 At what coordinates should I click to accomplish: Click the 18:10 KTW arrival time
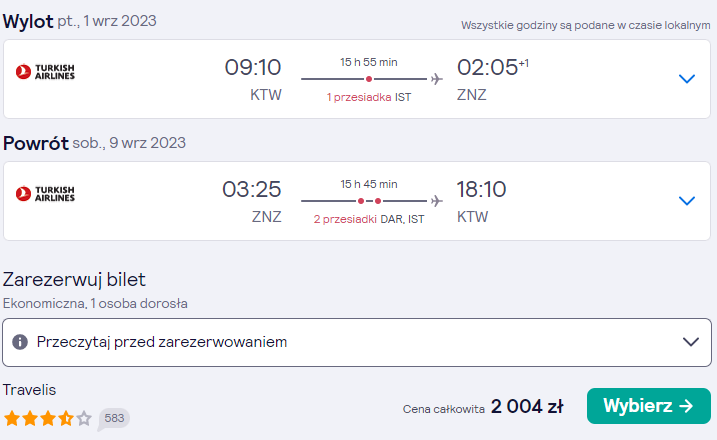(x=482, y=202)
